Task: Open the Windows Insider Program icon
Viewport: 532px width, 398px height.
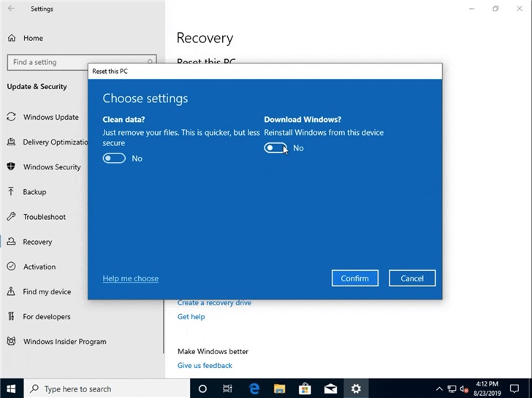Action: tap(12, 341)
